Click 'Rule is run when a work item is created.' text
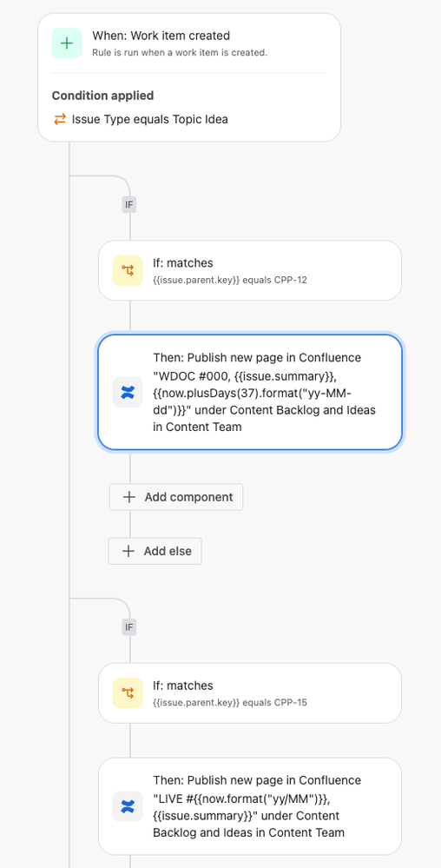 (180, 53)
